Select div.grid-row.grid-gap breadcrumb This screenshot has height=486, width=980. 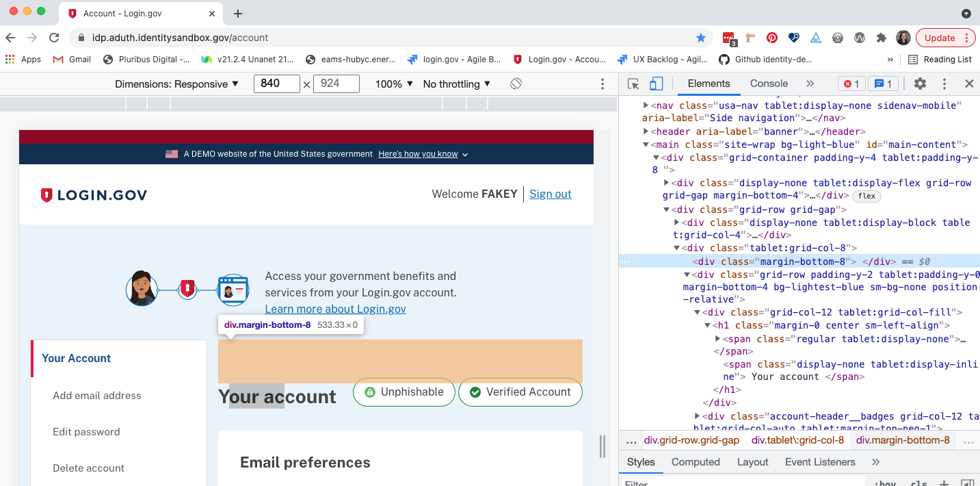691,441
